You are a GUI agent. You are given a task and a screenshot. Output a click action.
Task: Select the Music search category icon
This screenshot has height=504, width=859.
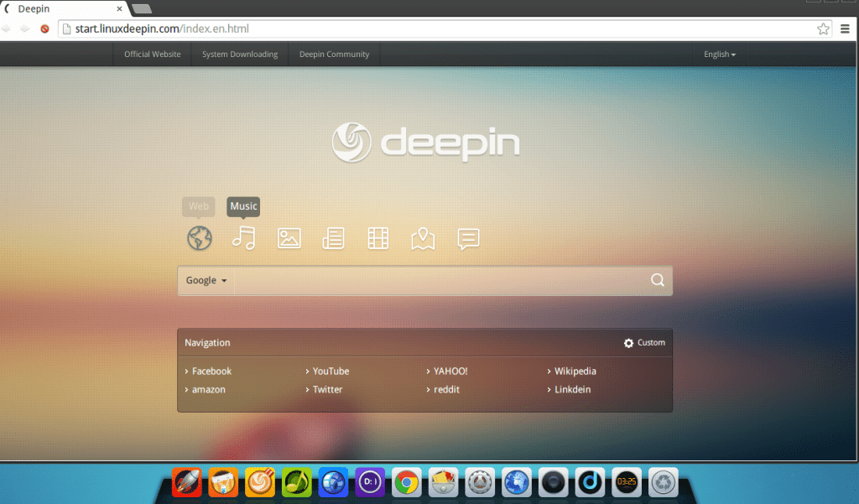point(243,238)
